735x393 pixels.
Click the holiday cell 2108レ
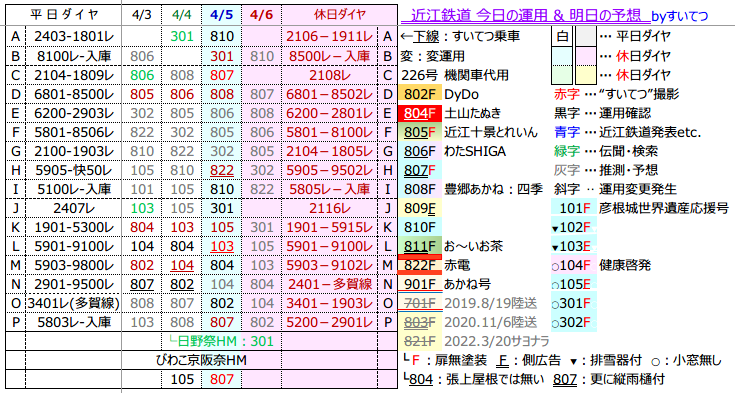pos(330,75)
